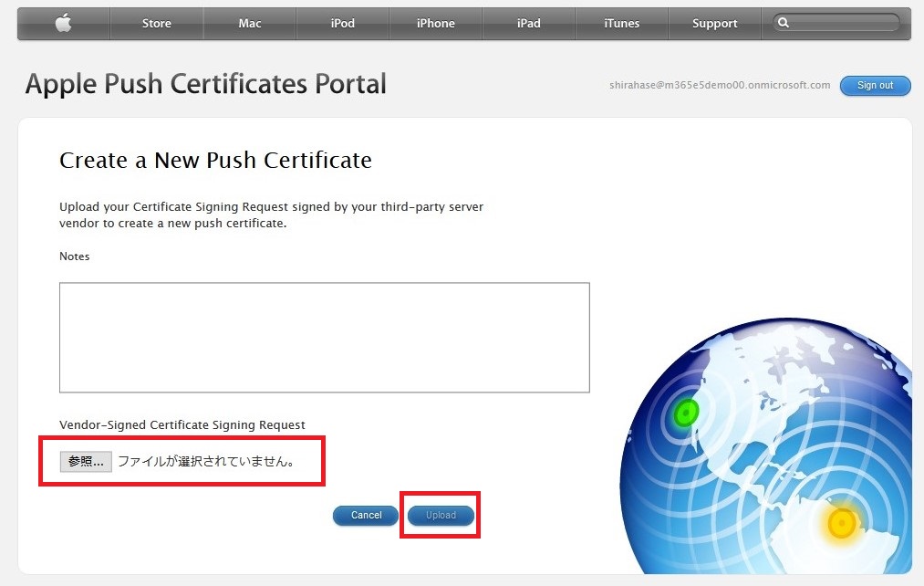
Task: Open the iPad navigation item
Action: tap(529, 24)
